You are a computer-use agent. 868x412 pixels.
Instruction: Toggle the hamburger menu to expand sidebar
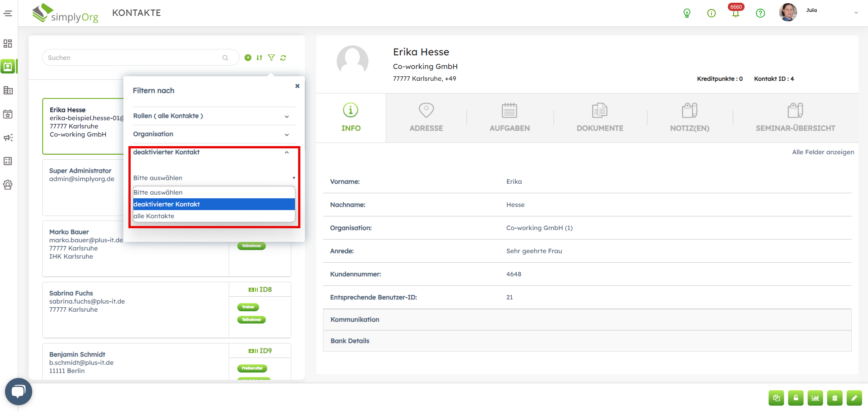click(8, 13)
